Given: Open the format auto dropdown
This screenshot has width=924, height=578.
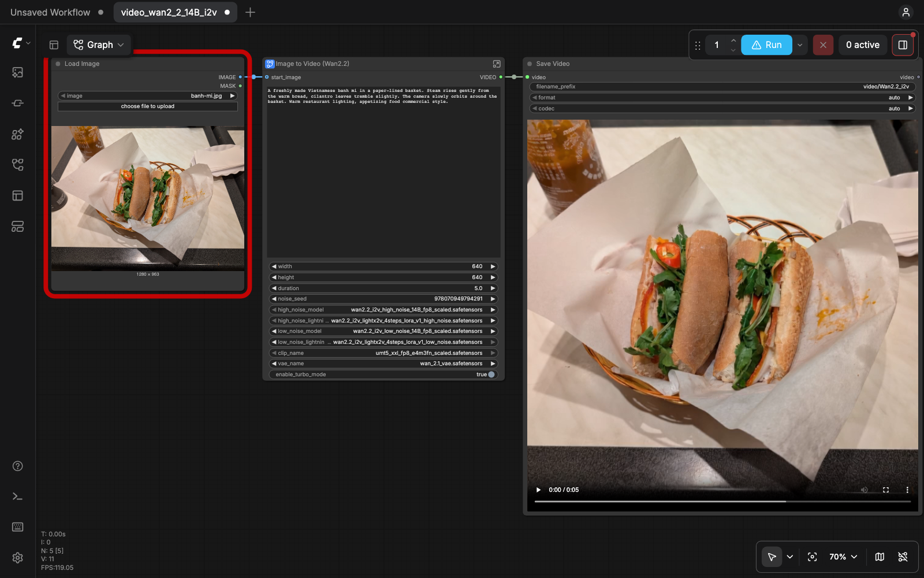Looking at the screenshot, I should [722, 98].
